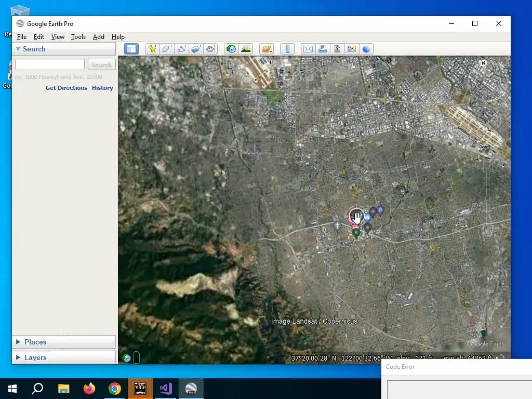Screen dimensions: 532x399
Task: Open File Explorer from the taskbar
Action: (63, 389)
